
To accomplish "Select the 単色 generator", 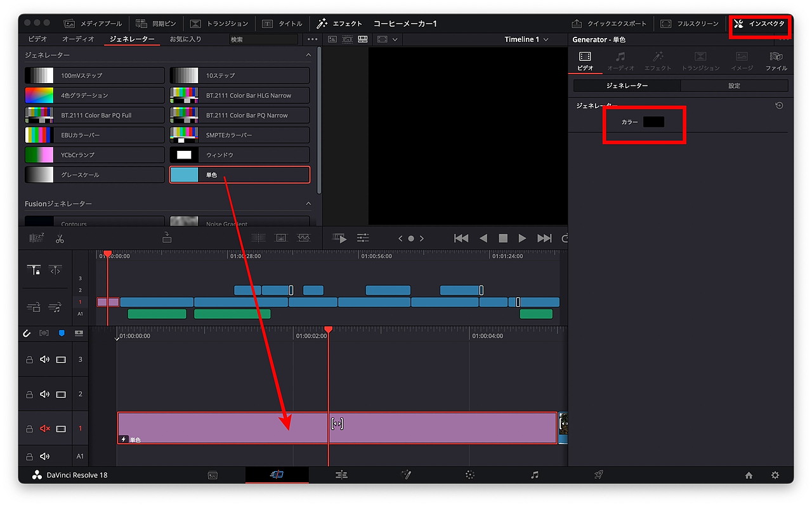I will [x=240, y=175].
